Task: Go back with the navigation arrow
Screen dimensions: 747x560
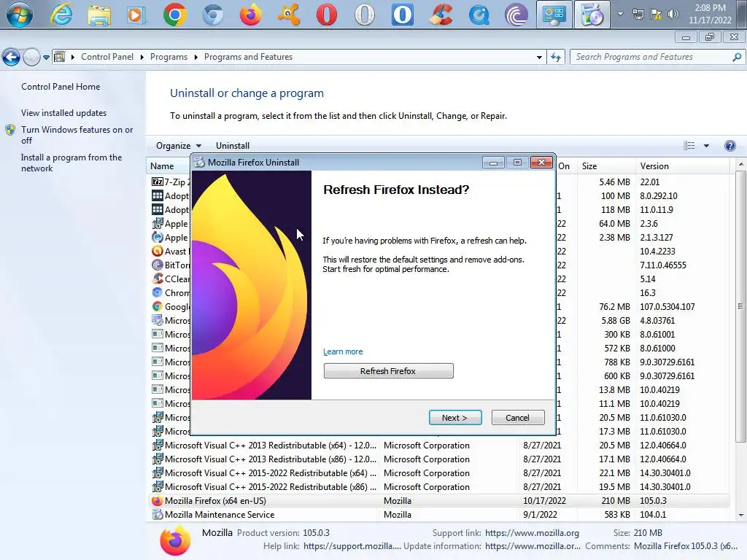Action: pyautogui.click(x=12, y=57)
